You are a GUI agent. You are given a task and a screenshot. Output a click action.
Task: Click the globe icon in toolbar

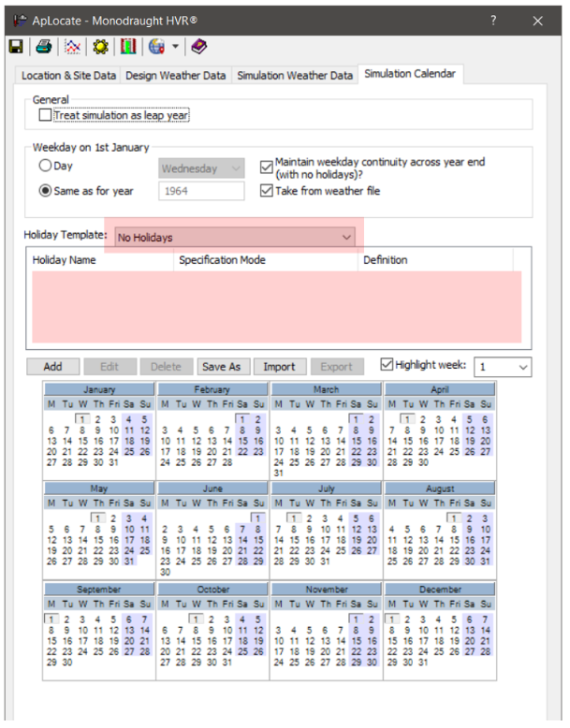coord(155,46)
